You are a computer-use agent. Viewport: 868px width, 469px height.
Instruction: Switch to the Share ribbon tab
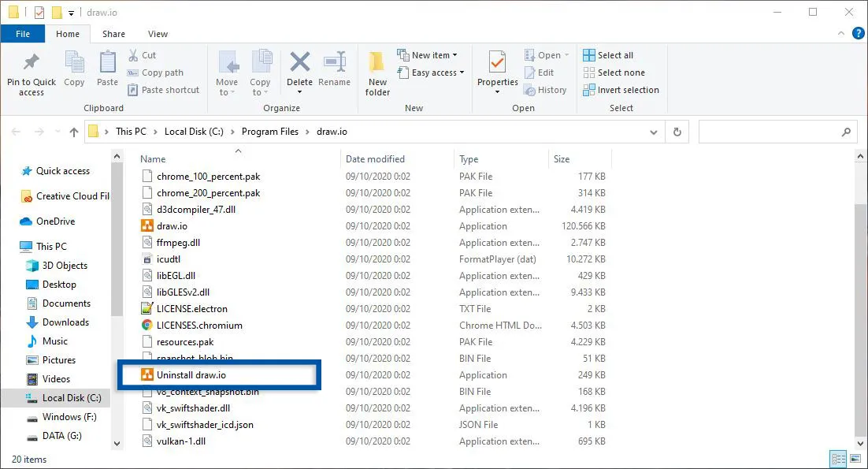113,34
